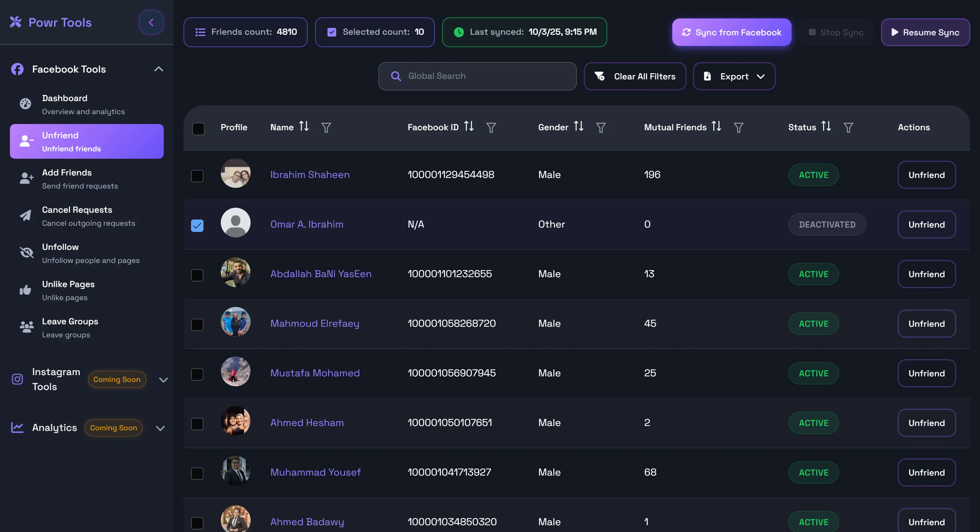Select the Ibrahim Shaheen row checkbox
Screen dimensions: 980x532
coord(197,176)
